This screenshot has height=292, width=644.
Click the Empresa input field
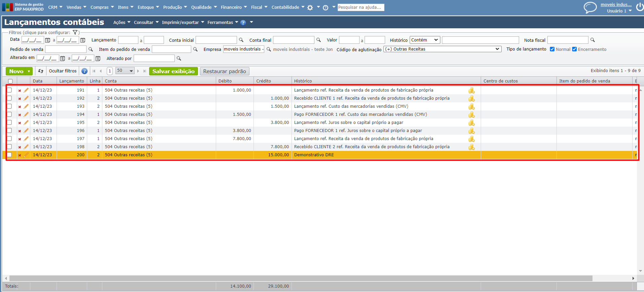[x=244, y=49]
